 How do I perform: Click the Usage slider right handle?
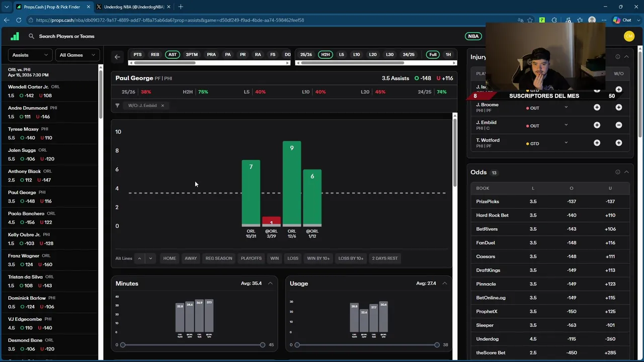(437, 345)
